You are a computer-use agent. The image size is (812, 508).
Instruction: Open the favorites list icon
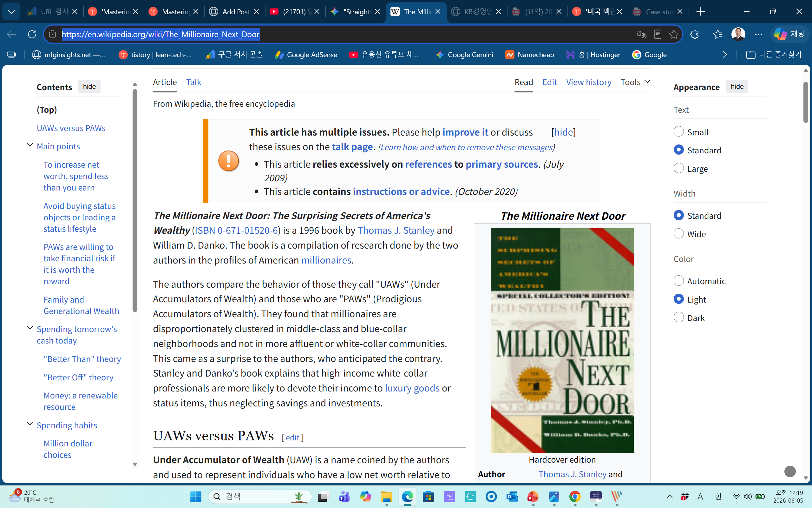coord(718,34)
